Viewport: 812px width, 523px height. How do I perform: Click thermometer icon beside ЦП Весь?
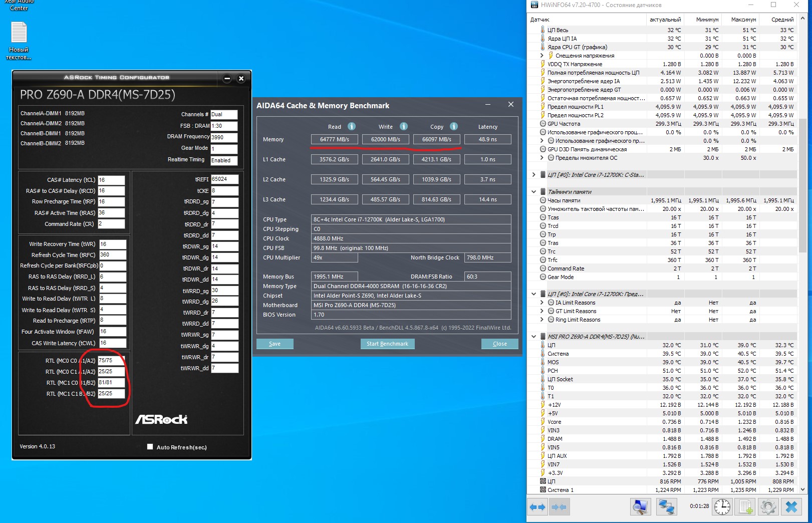tap(543, 30)
